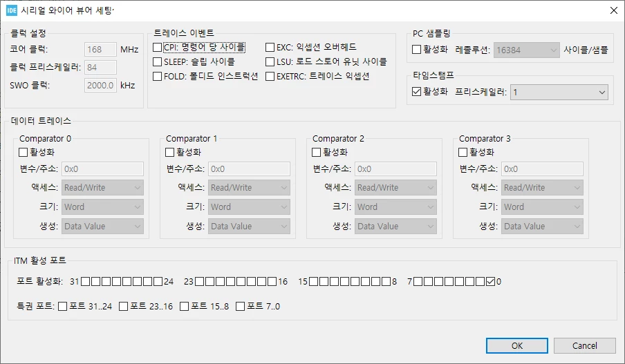Enable the CPI cycles per instruction checkbox
This screenshot has height=364, width=625.
tap(158, 48)
